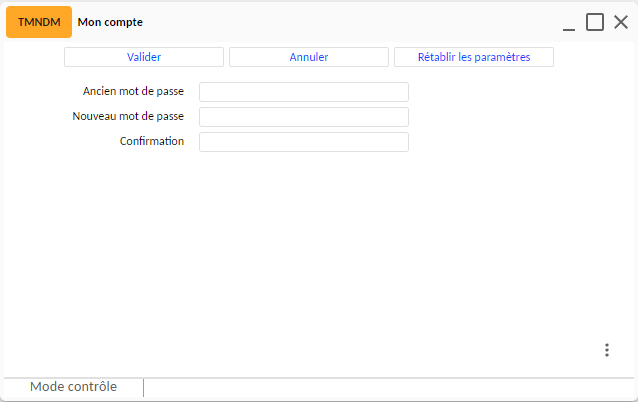
Task: Click the Confirmation label text
Action: pyautogui.click(x=152, y=141)
